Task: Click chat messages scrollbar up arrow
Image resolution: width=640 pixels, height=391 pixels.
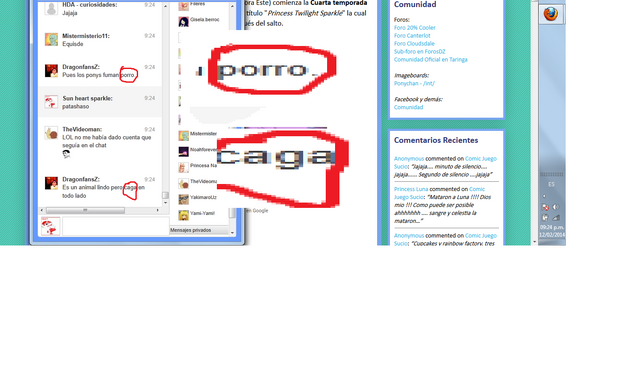Action: (x=165, y=6)
